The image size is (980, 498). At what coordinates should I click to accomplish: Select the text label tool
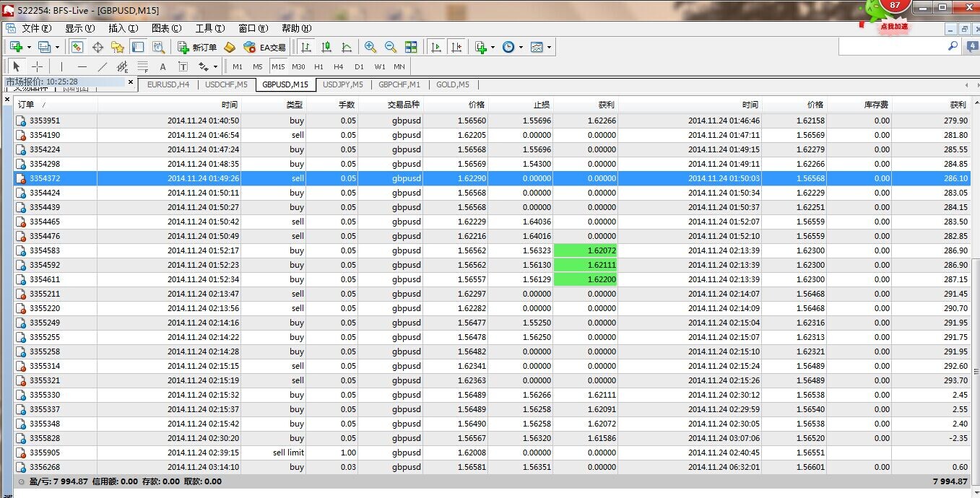click(x=162, y=67)
